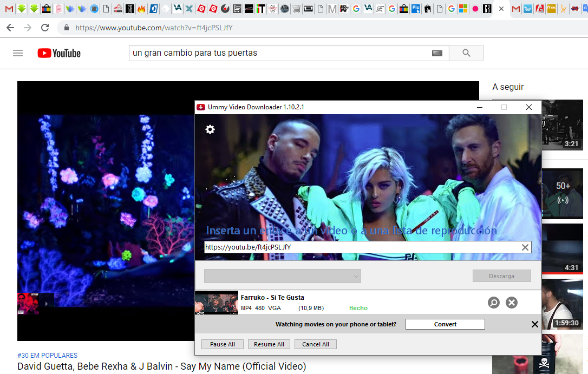This screenshot has height=374, width=588.
Task: View site info via the padlock icon
Action: coord(67,28)
